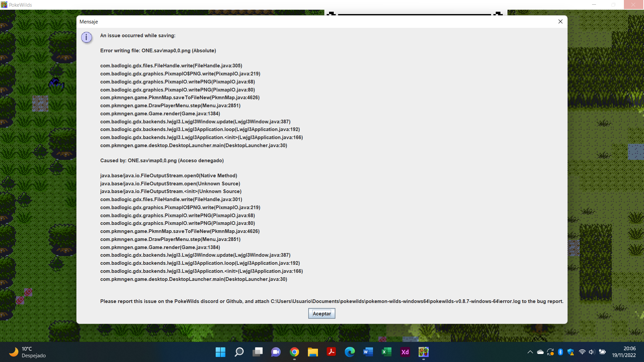Click the 'Error writing file: ONE.sav\map0,0.png (Absolute)' line

pyautogui.click(x=158, y=51)
